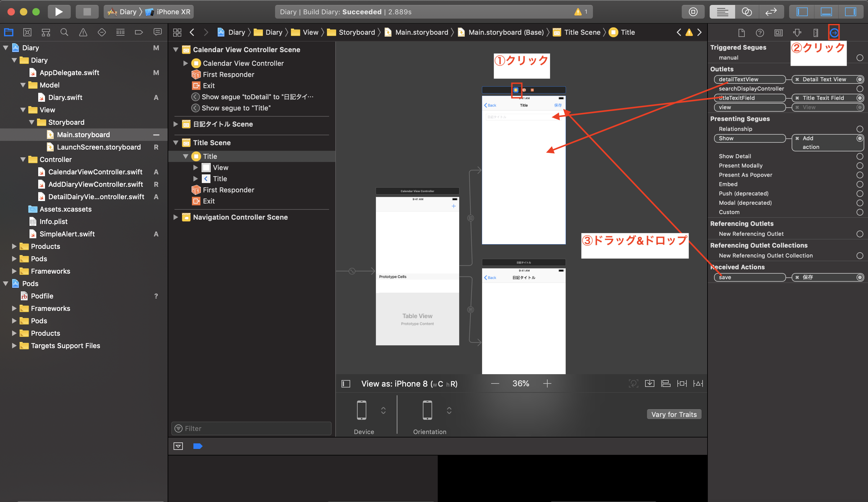Switch to the Connections inspector

tap(834, 32)
